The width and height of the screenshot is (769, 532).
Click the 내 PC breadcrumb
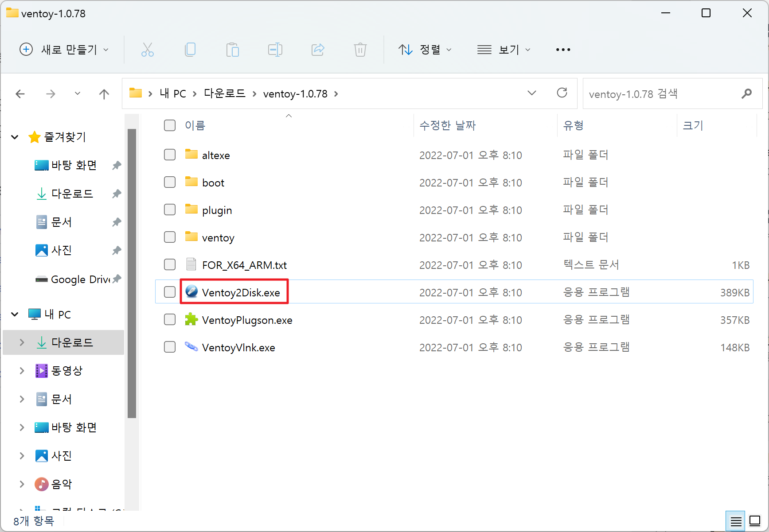pyautogui.click(x=173, y=93)
